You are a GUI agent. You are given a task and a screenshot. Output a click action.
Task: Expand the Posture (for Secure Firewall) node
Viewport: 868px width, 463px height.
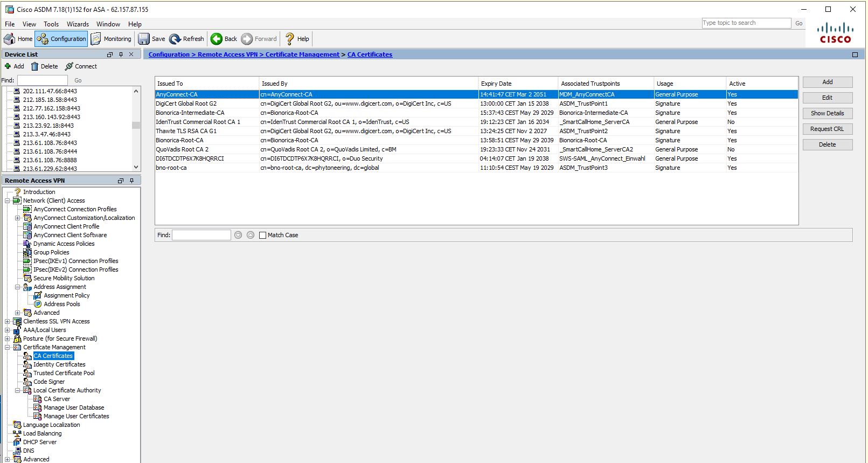tap(8, 338)
